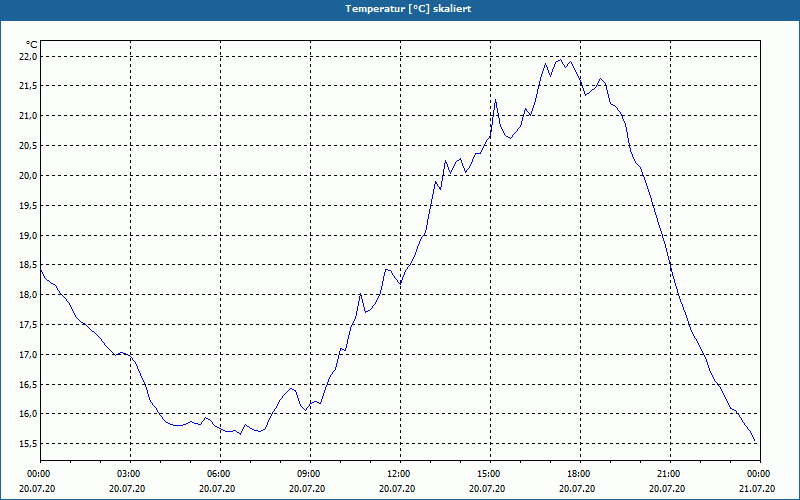Click the 18,5 y-axis label
The image size is (800, 500).
point(28,265)
